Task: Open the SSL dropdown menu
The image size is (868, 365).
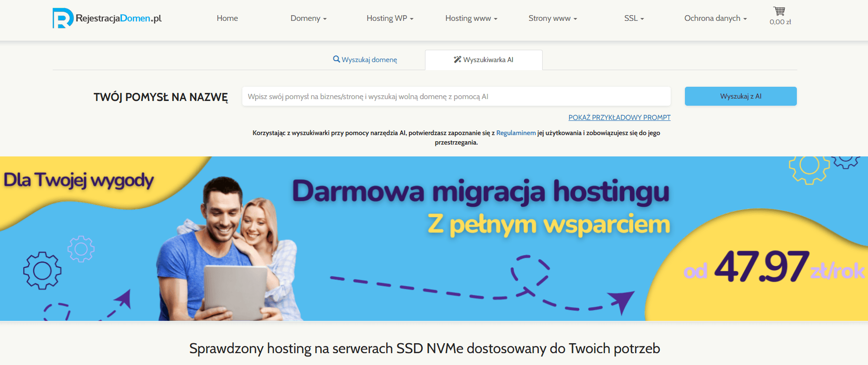Action: point(634,18)
